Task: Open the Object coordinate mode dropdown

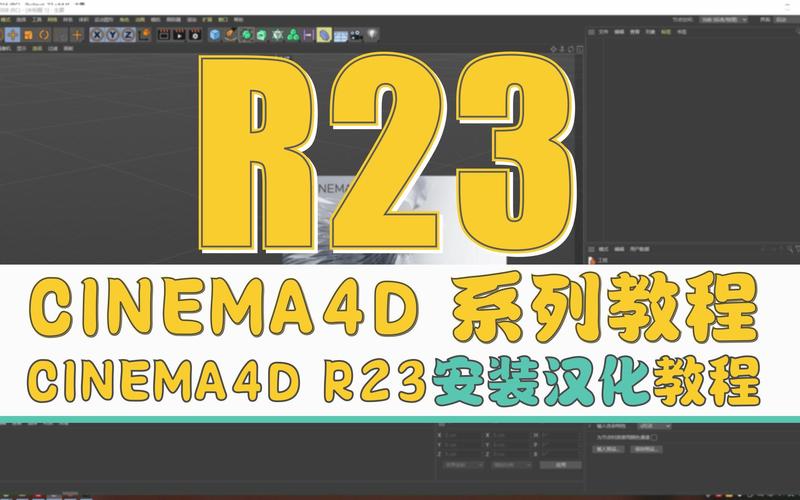Action: 463,465
